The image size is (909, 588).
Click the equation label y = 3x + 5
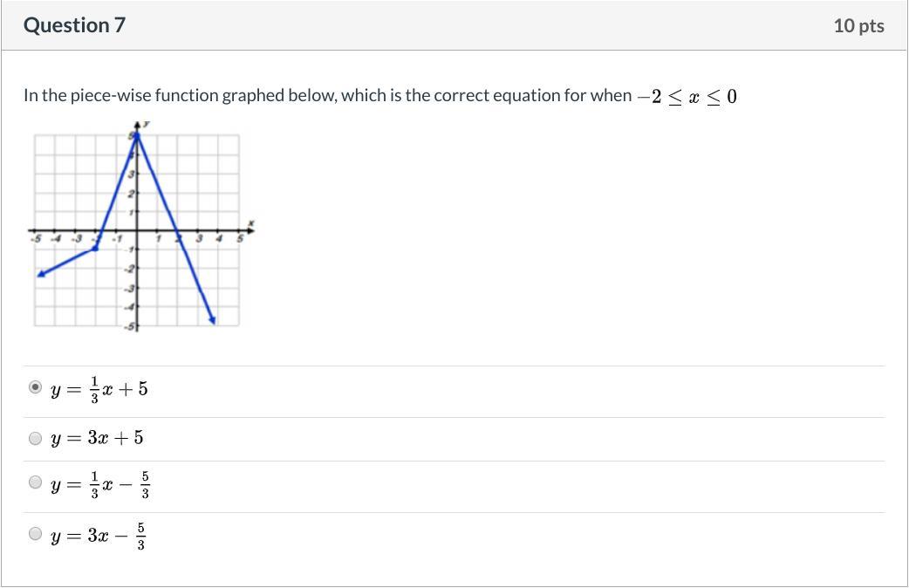tap(97, 438)
